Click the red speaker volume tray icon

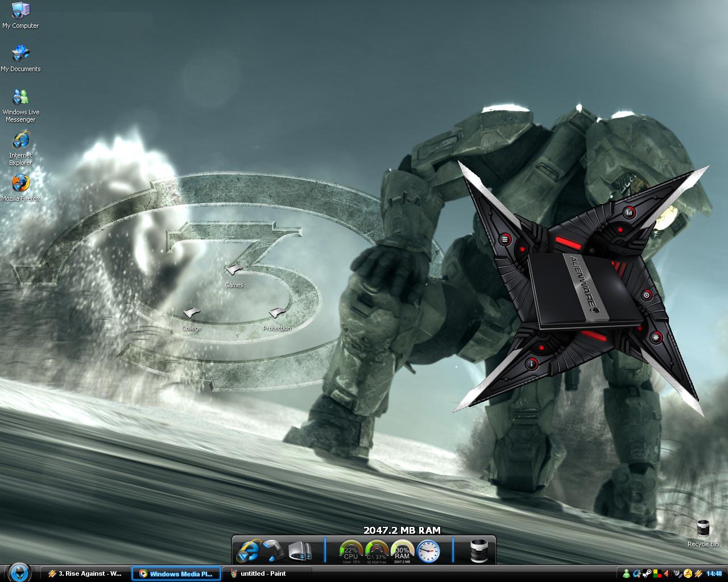point(667,573)
